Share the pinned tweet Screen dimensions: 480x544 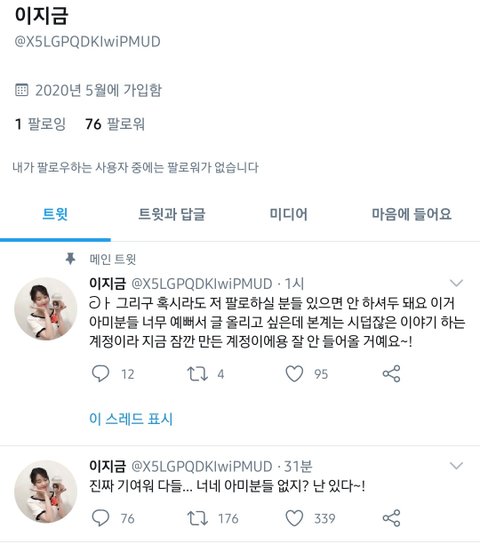click(391, 374)
